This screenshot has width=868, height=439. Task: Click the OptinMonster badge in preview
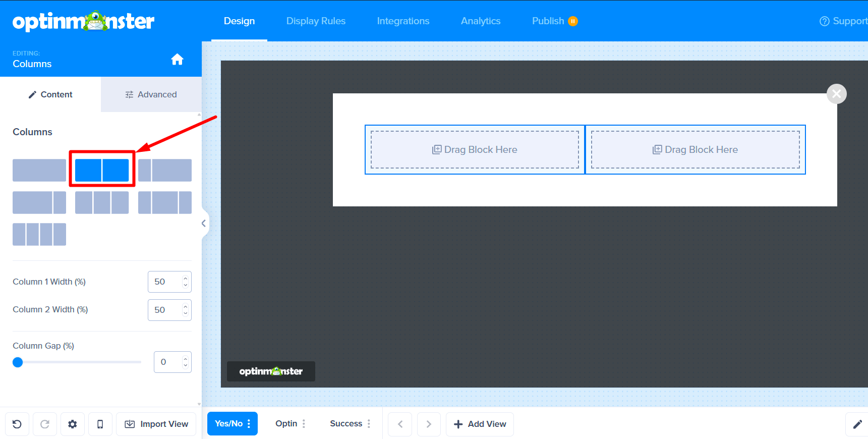271,371
